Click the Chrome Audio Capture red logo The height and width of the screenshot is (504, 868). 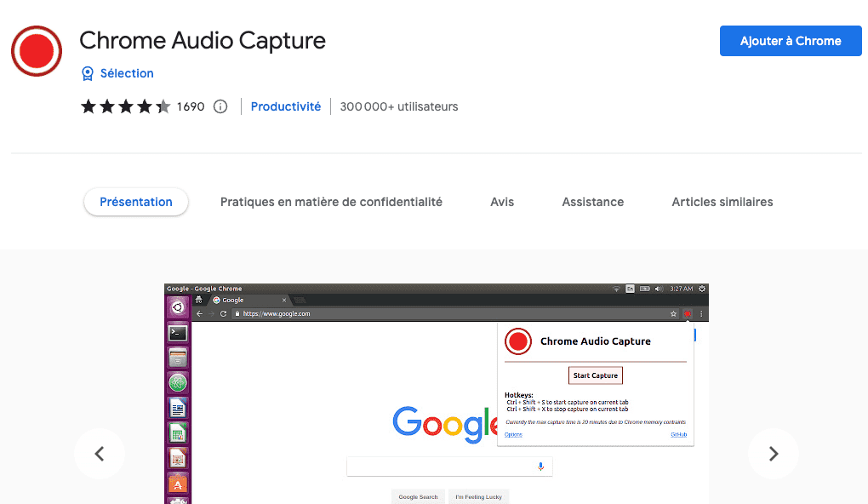click(37, 51)
